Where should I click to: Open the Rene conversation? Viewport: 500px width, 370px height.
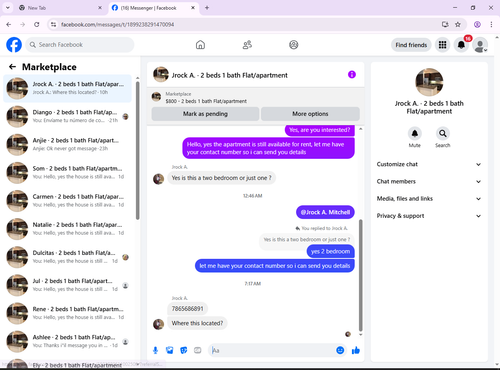[67, 313]
